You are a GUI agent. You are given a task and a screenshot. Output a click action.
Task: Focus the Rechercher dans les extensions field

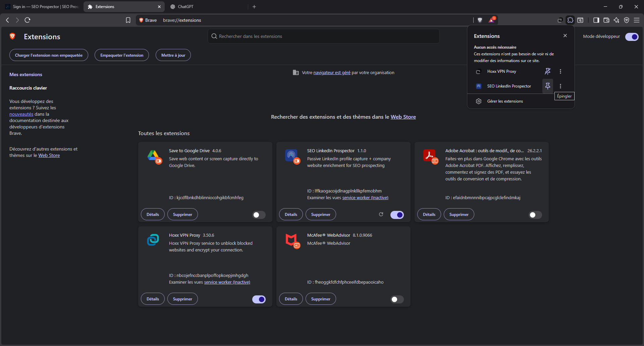coord(323,36)
